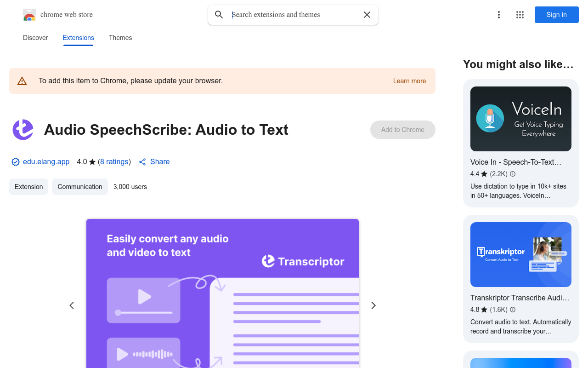Open the Transkriptor extension thumbnail

521,254
